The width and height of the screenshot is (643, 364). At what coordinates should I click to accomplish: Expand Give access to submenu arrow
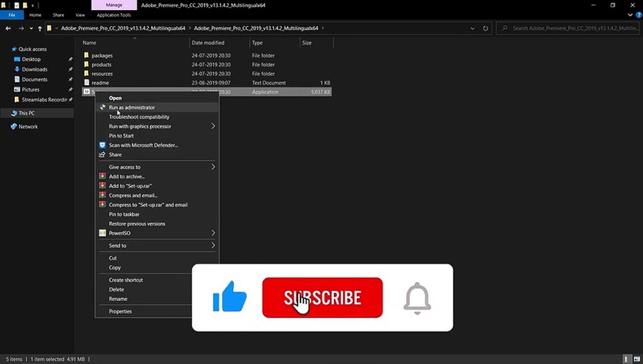click(x=213, y=167)
